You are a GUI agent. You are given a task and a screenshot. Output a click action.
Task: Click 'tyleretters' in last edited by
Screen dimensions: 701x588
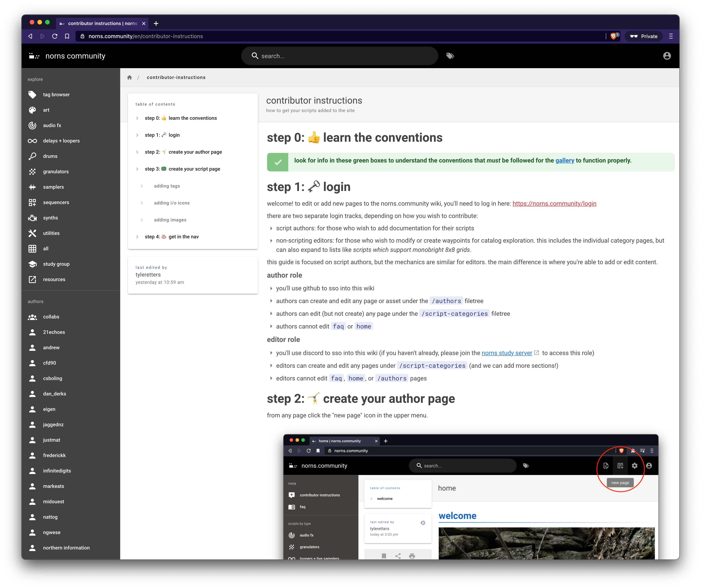148,275
